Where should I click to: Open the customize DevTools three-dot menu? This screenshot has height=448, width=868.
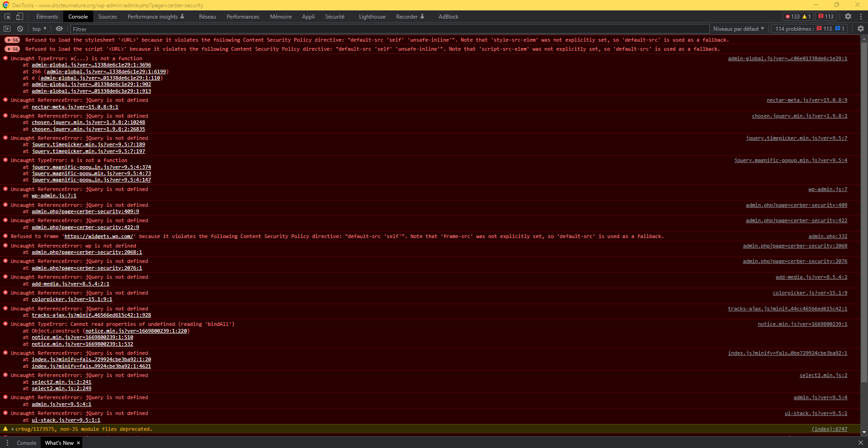pos(861,16)
